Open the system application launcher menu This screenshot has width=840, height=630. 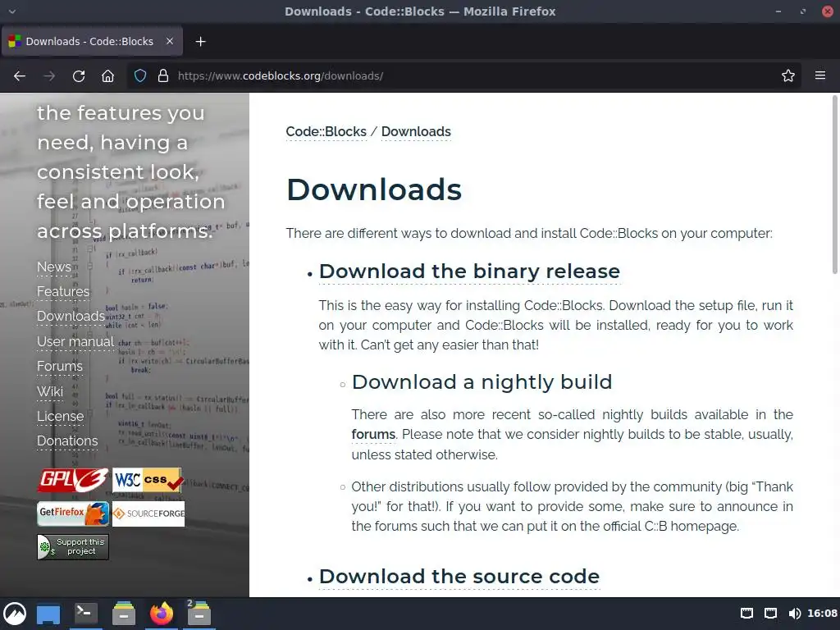15,614
